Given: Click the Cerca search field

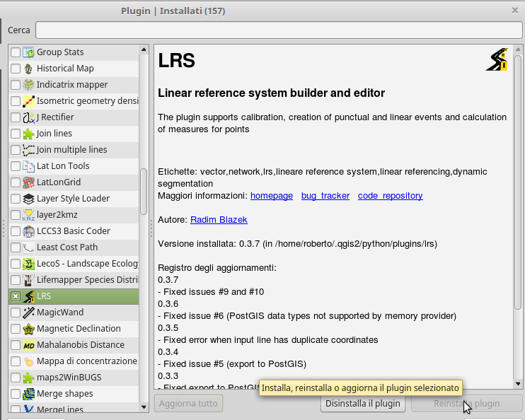Looking at the screenshot, I should click(x=279, y=30).
